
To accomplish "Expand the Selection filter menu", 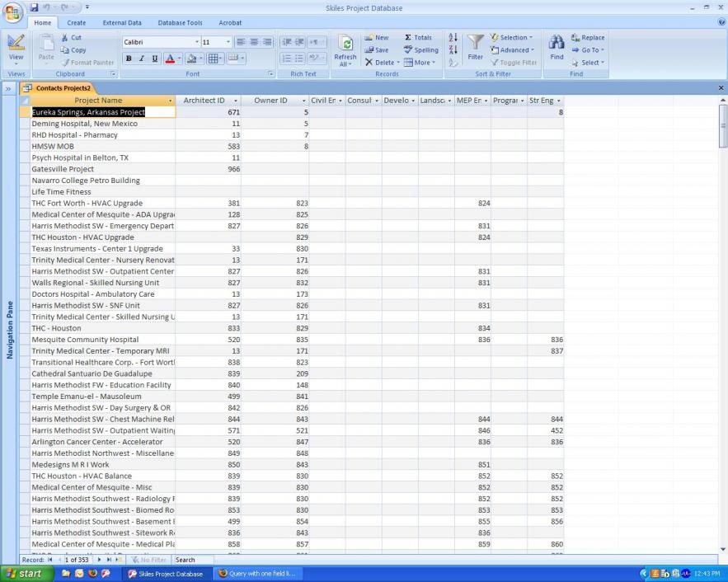I will click(x=512, y=38).
